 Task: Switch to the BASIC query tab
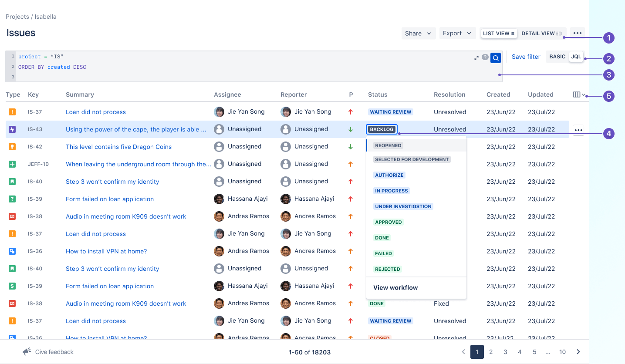coord(557,57)
